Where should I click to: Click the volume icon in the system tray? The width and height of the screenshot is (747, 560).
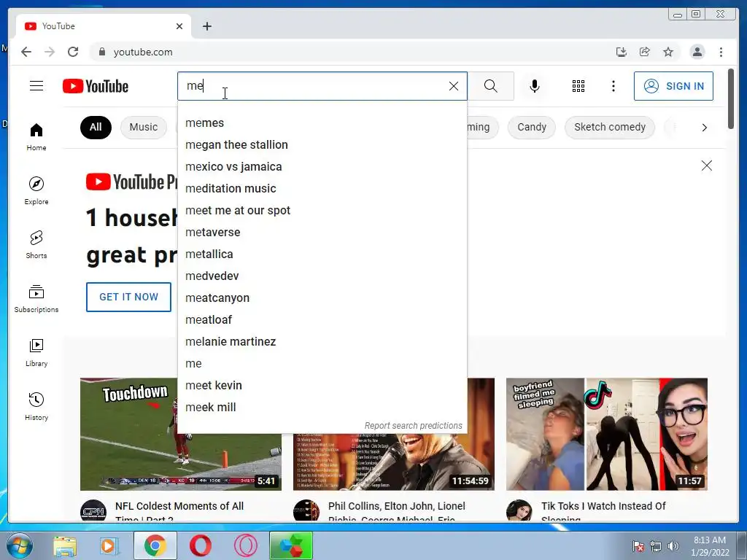pos(673,546)
